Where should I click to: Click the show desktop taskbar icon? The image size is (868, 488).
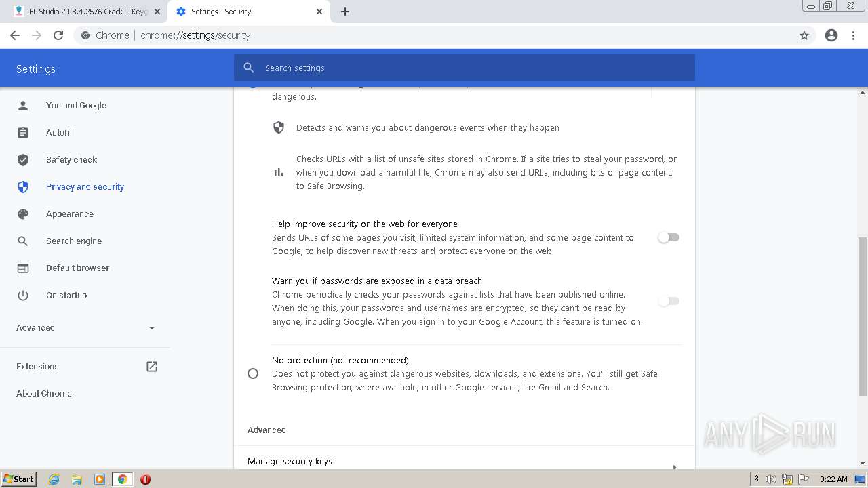click(861, 479)
